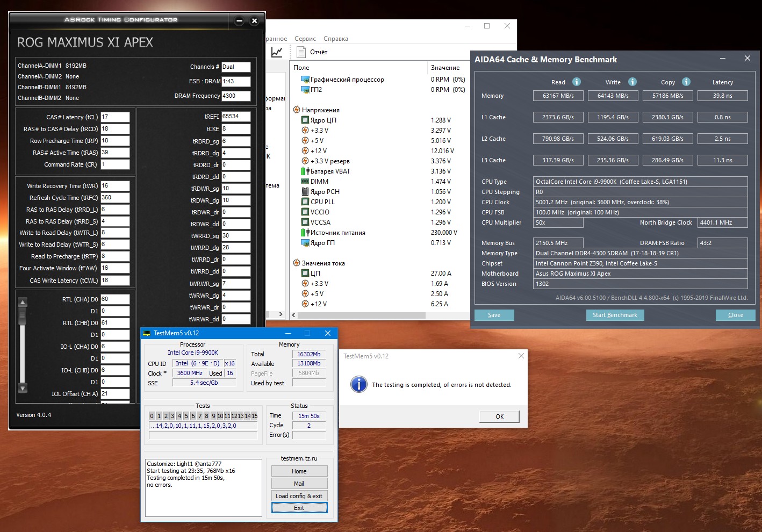This screenshot has width=762, height=532.
Task: Click the Memory Read value 63167 MB/s
Action: (x=558, y=96)
